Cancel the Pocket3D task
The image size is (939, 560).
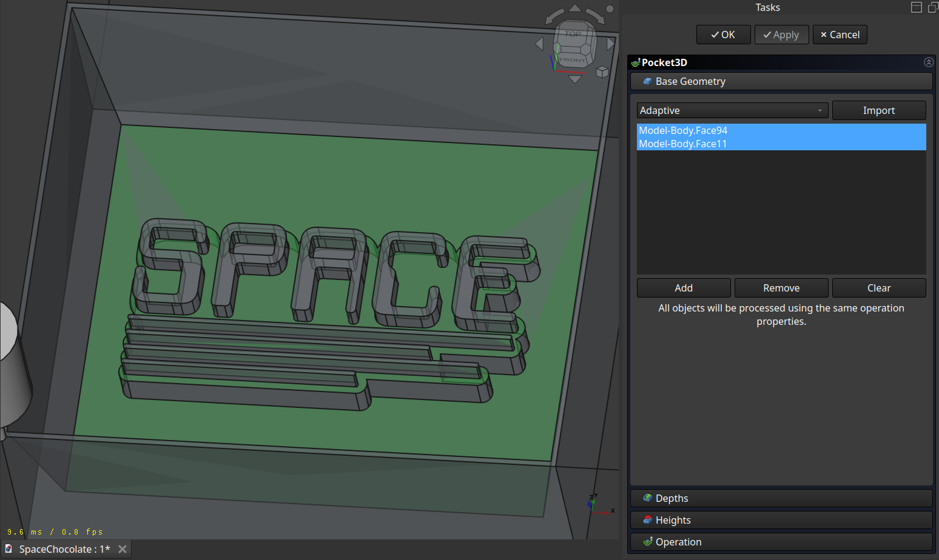pyautogui.click(x=840, y=35)
